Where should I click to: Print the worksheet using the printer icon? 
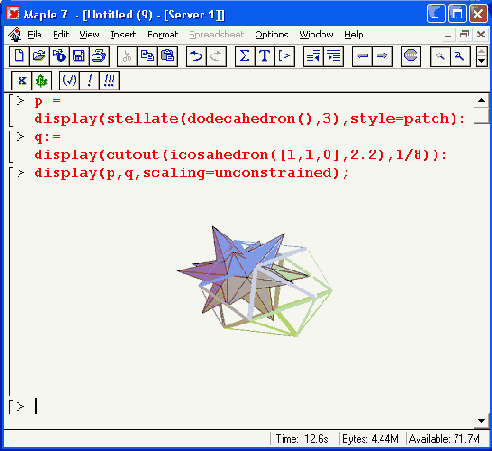point(99,56)
